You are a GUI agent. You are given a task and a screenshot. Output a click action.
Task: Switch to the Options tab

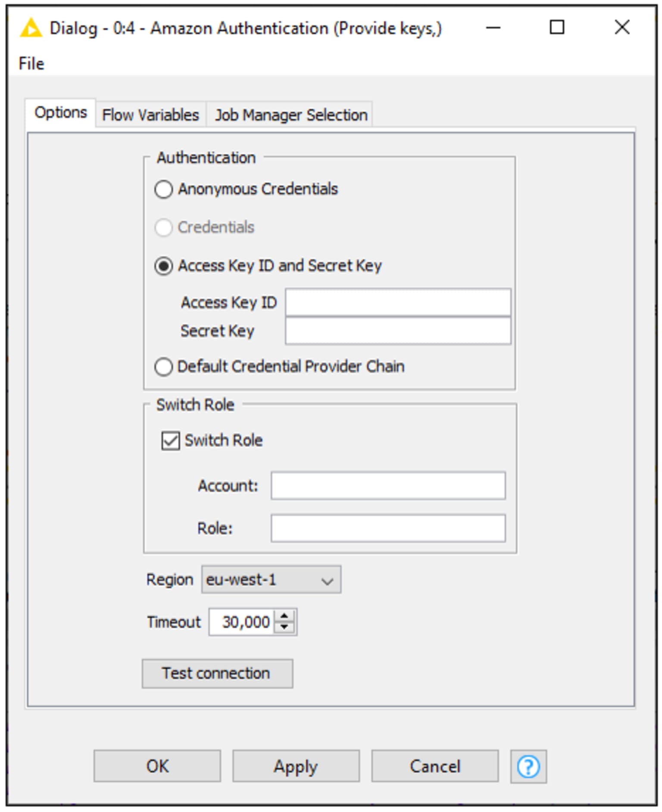point(61,113)
